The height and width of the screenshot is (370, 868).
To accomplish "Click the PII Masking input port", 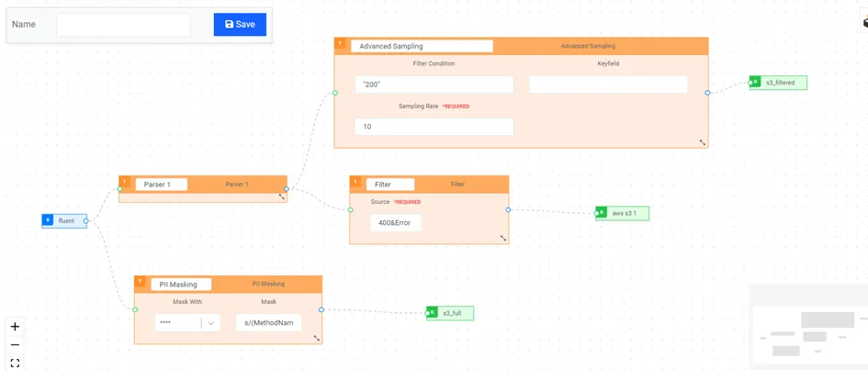I will 135,309.
